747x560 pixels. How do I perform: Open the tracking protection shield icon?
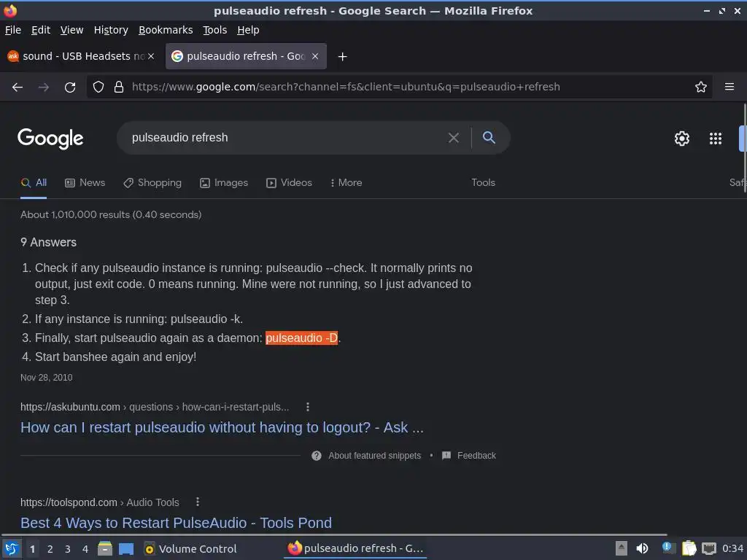[98, 87]
